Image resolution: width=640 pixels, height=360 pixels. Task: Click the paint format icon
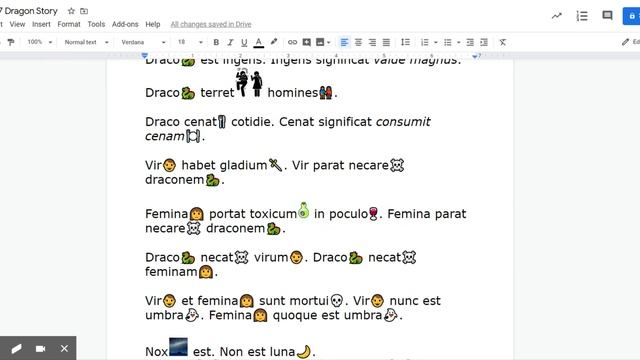[11, 42]
